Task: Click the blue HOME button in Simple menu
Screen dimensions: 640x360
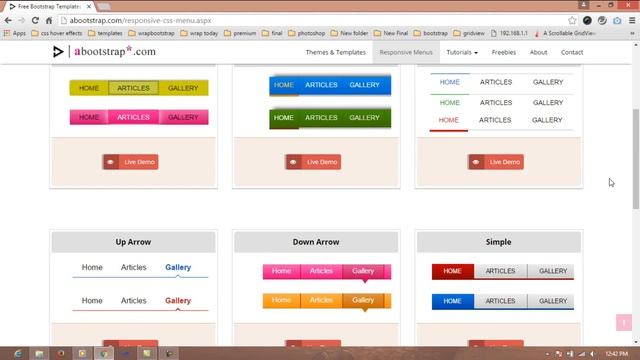Action: (x=453, y=301)
